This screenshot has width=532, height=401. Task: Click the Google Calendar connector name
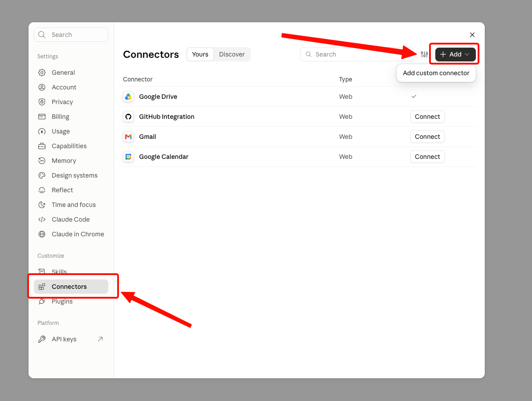(164, 157)
